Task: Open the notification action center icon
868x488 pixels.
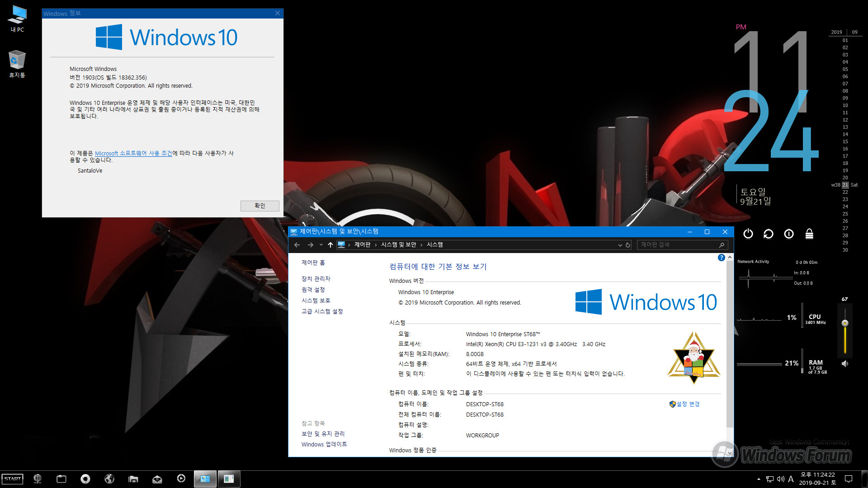Action: 849,479
